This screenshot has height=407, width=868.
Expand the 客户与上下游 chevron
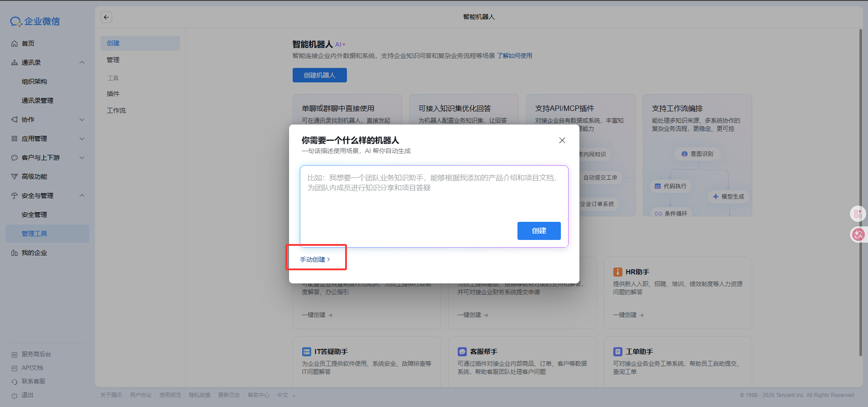point(82,158)
